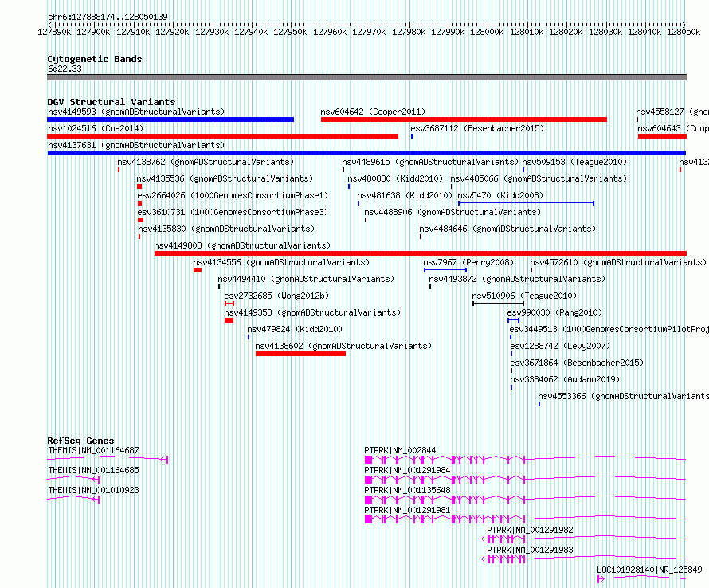Screen dimensions: 709x588
Task: Open nsv4489615 variant label
Action: (430, 162)
